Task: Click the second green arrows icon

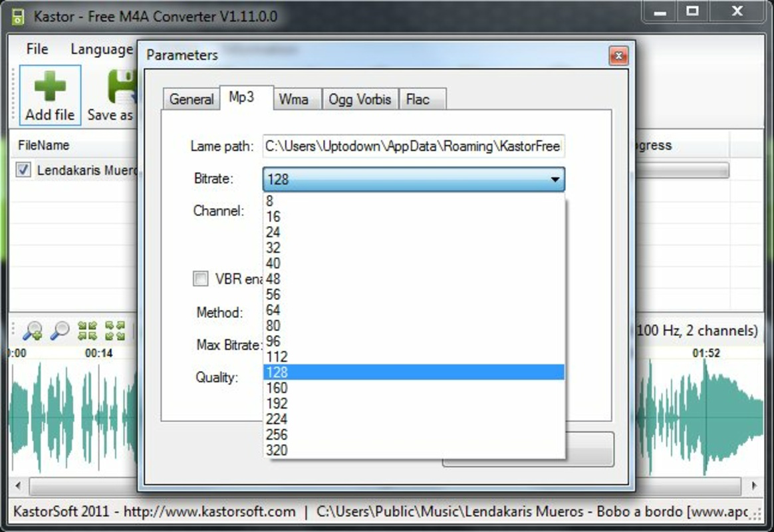Action: point(115,331)
